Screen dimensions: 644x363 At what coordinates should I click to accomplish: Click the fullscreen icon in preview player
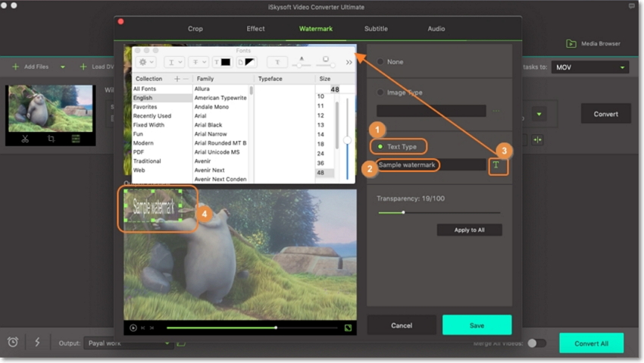(348, 328)
